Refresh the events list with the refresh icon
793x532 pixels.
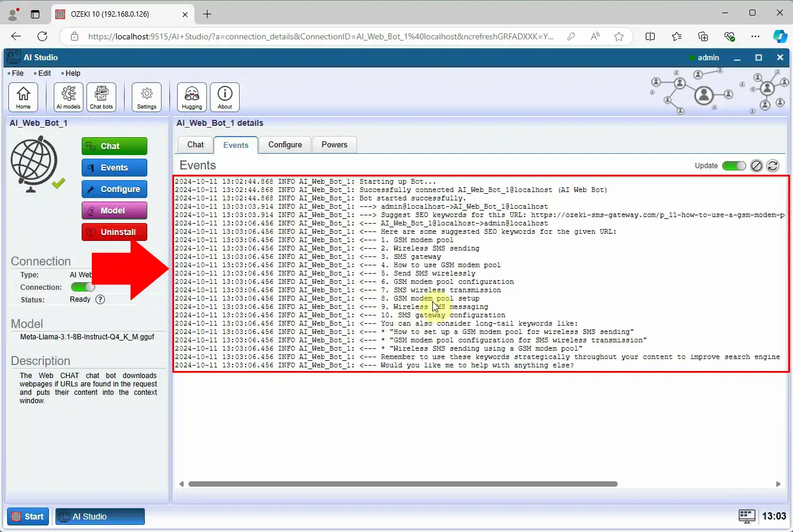tap(772, 166)
